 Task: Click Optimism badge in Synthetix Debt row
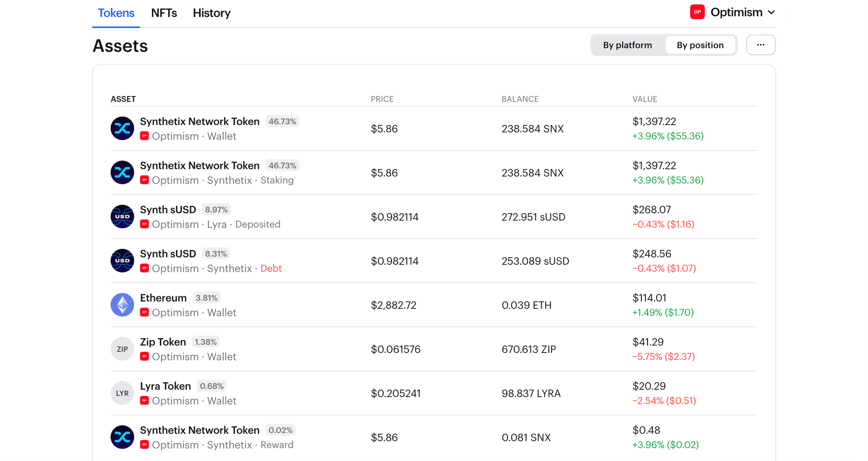pyautogui.click(x=145, y=268)
